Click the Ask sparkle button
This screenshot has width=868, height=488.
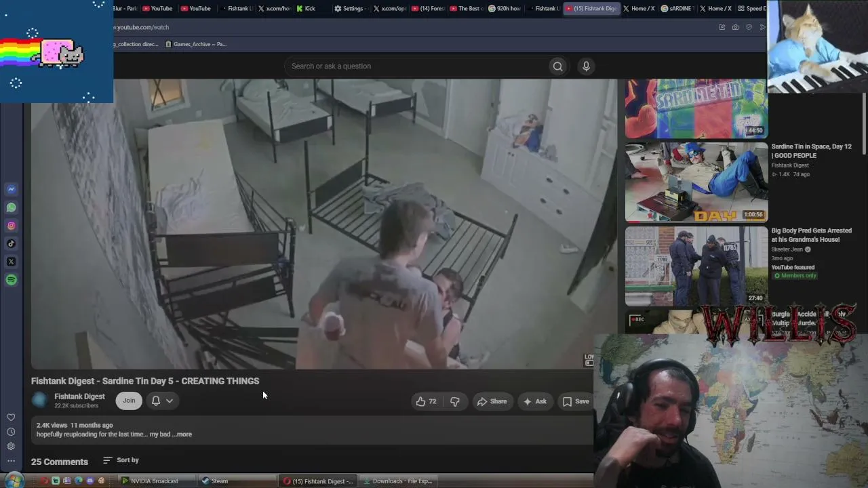coord(534,401)
